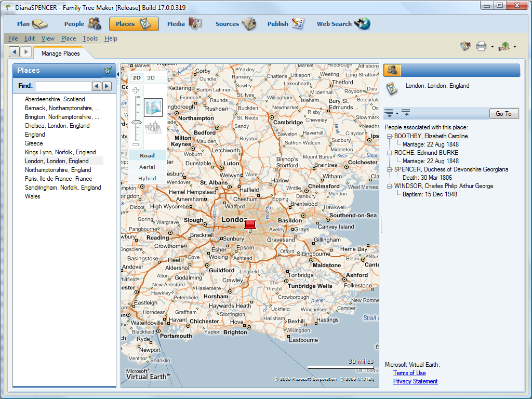Open the Tools menu
This screenshot has height=399, width=532.
point(90,38)
